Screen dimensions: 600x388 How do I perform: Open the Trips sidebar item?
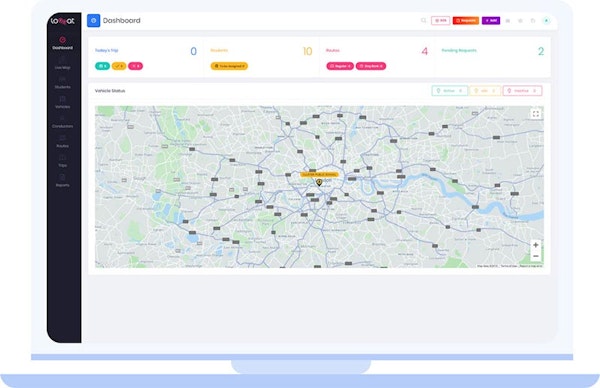(x=62, y=161)
